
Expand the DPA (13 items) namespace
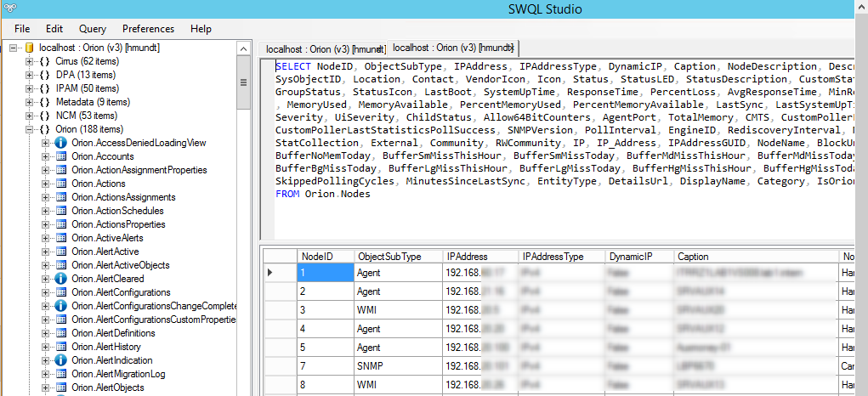click(x=30, y=76)
